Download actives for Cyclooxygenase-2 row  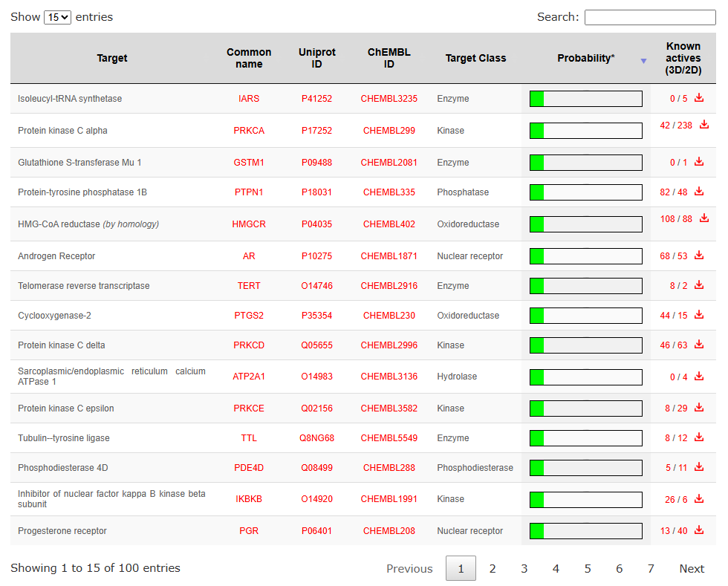699,315
